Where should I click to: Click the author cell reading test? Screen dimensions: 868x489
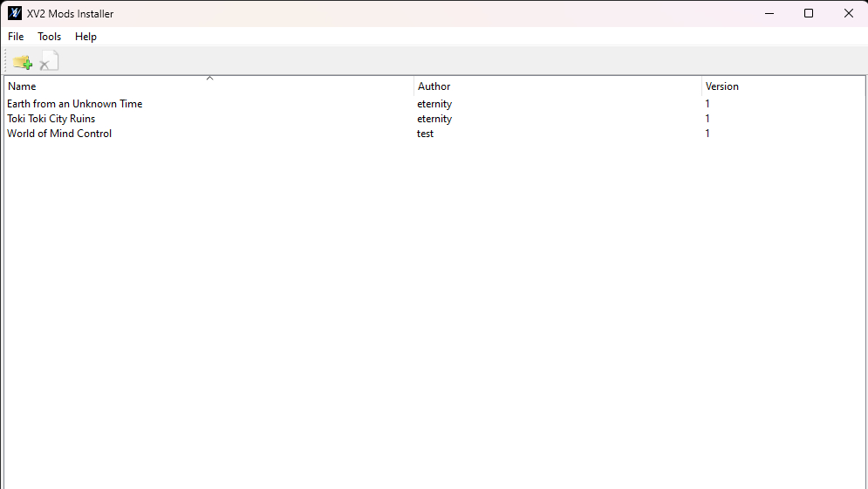tap(425, 134)
